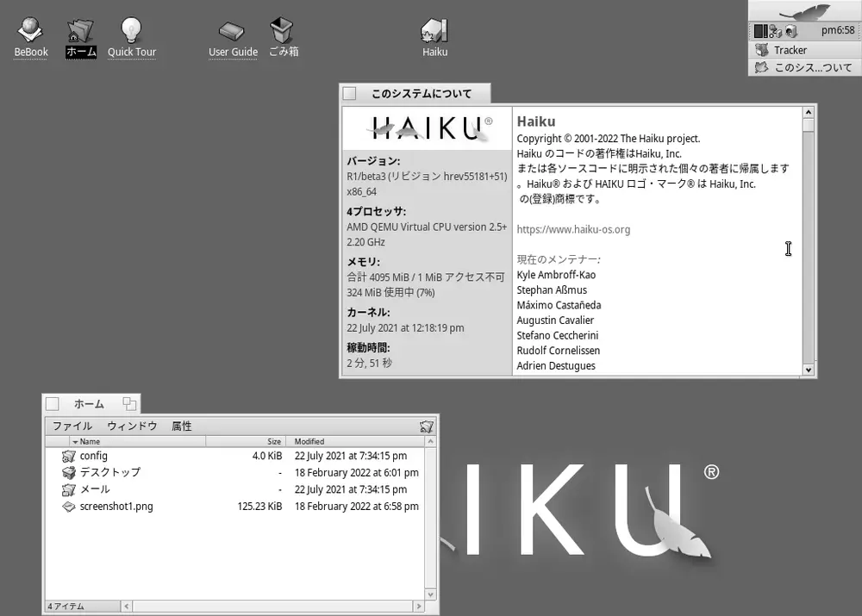Open the ウィンドウ menu
This screenshot has height=616, width=862.
[132, 426]
